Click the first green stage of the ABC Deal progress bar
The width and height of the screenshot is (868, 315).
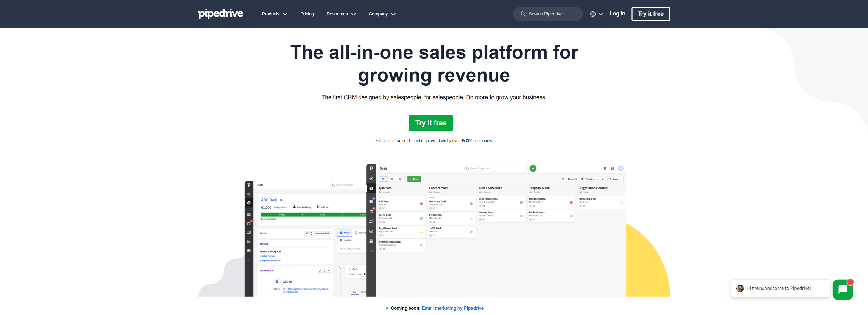[x=282, y=214]
